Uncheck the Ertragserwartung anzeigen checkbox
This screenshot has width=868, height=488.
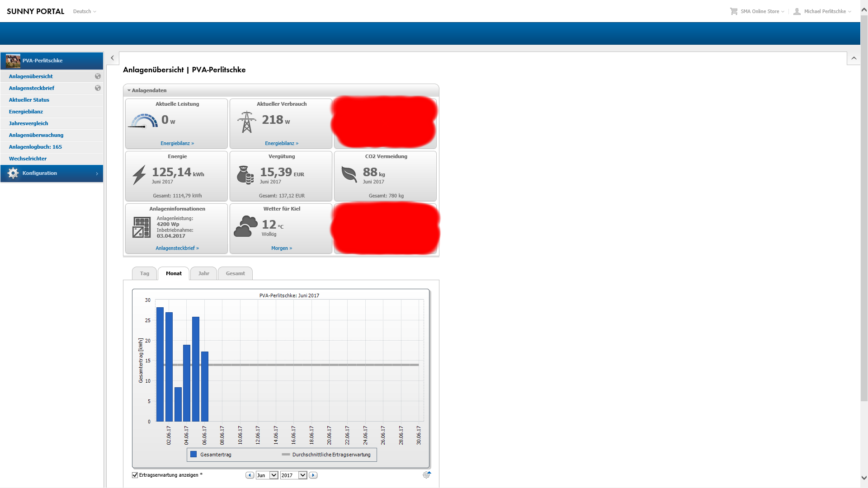point(135,475)
